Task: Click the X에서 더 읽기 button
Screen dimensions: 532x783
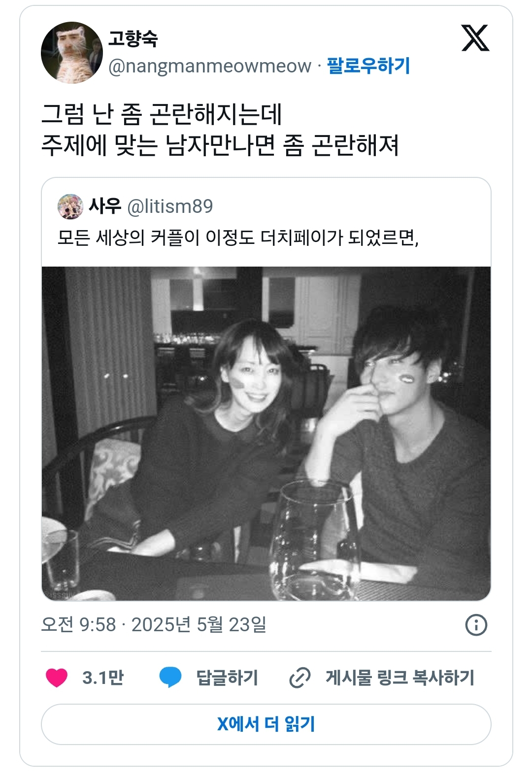Action: [x=266, y=724]
